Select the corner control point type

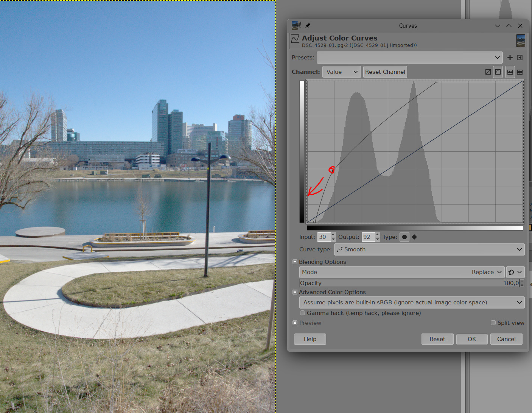pos(414,237)
